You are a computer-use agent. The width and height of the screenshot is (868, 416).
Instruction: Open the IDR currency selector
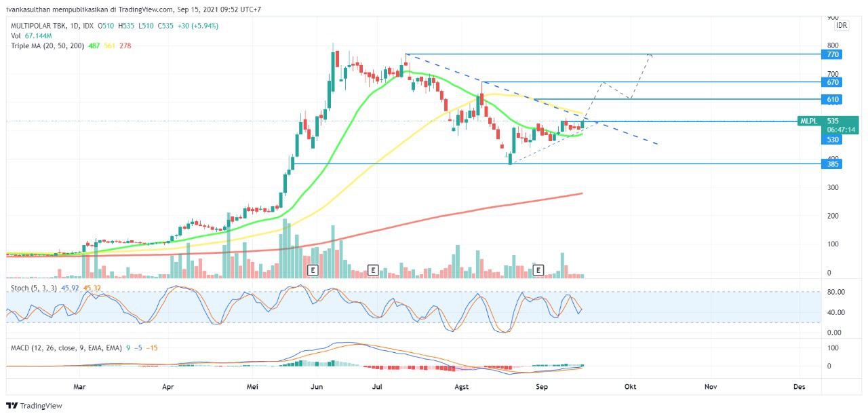[x=842, y=25]
